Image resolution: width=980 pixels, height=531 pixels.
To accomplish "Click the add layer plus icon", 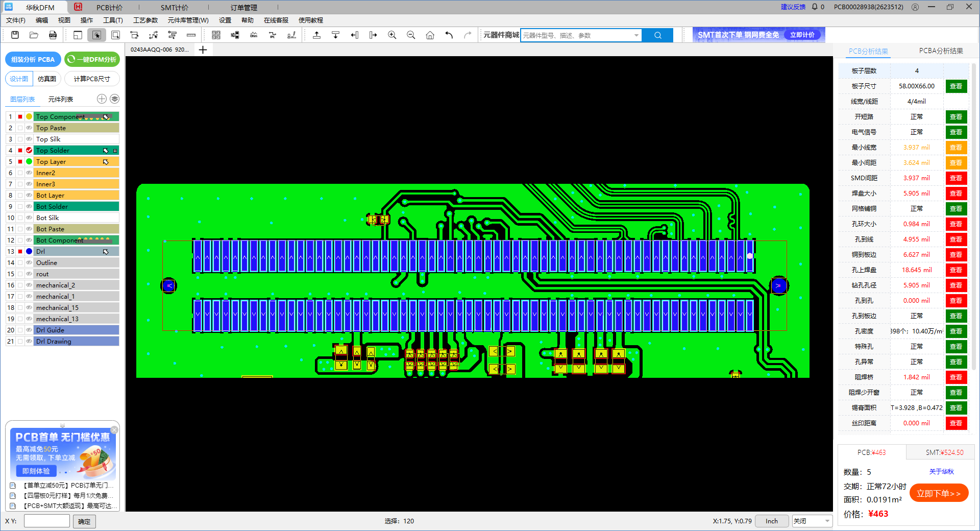I will (x=102, y=99).
